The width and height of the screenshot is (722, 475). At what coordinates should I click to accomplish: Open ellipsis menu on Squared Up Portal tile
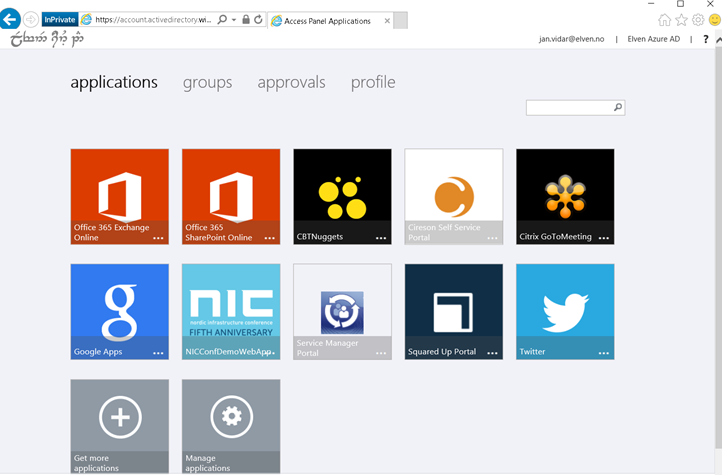(493, 353)
